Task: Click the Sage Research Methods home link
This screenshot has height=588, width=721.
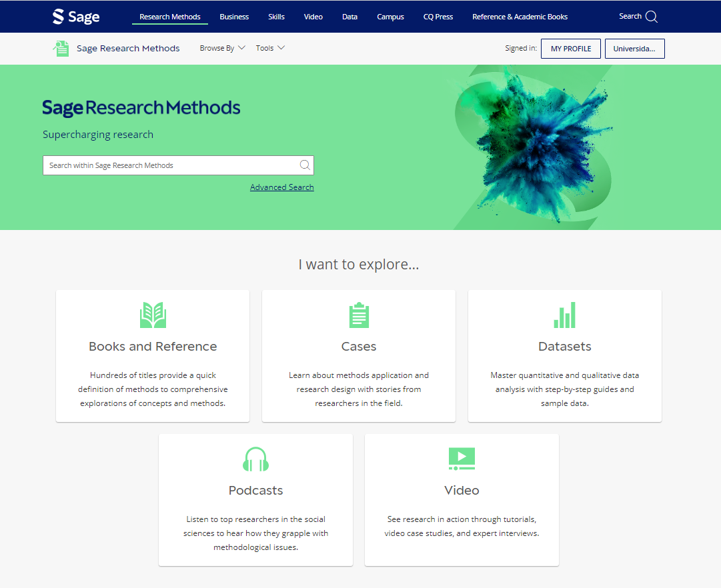Action: (128, 48)
